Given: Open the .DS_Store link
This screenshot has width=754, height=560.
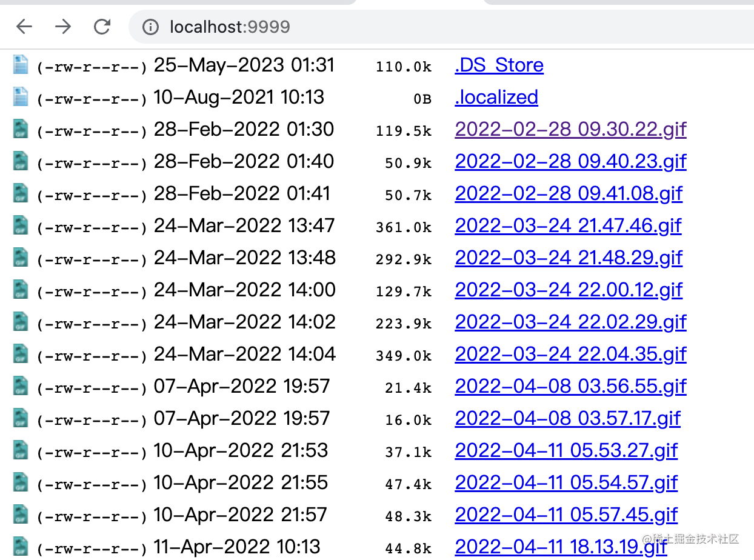Looking at the screenshot, I should click(x=499, y=65).
